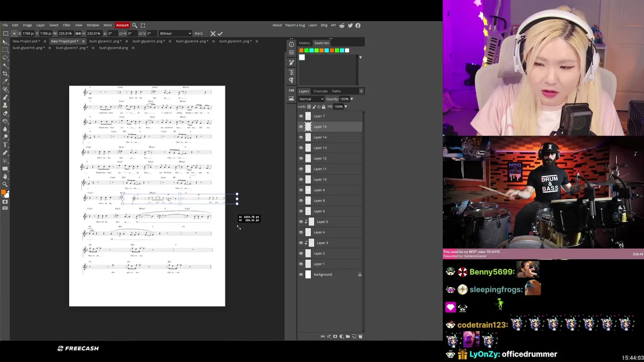Hide Layer 4 using eye icon
Viewport: 644px width, 362px height.
301,232
